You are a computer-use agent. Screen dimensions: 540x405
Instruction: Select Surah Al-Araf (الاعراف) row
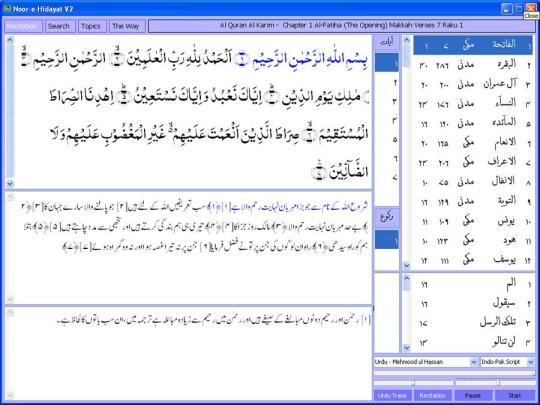pyautogui.click(x=473, y=163)
